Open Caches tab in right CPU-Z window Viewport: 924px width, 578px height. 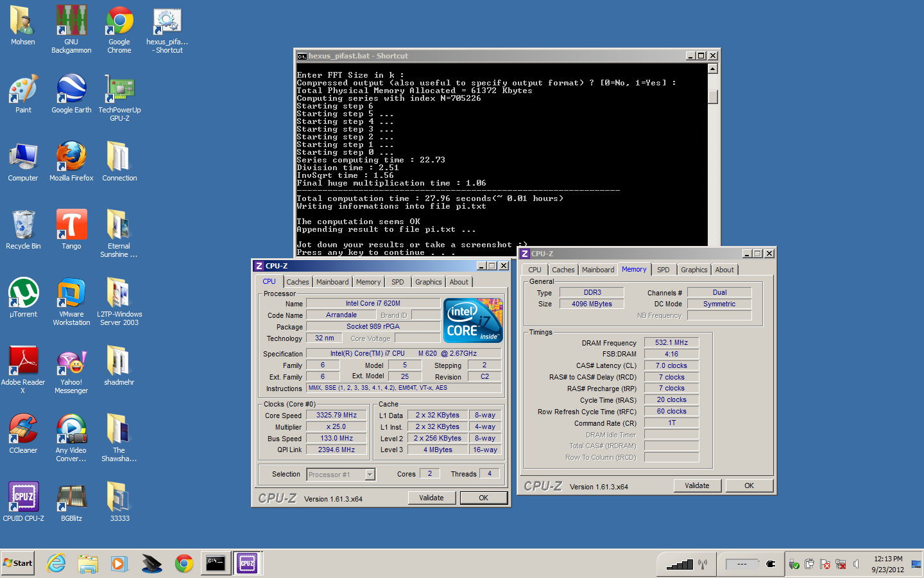563,270
